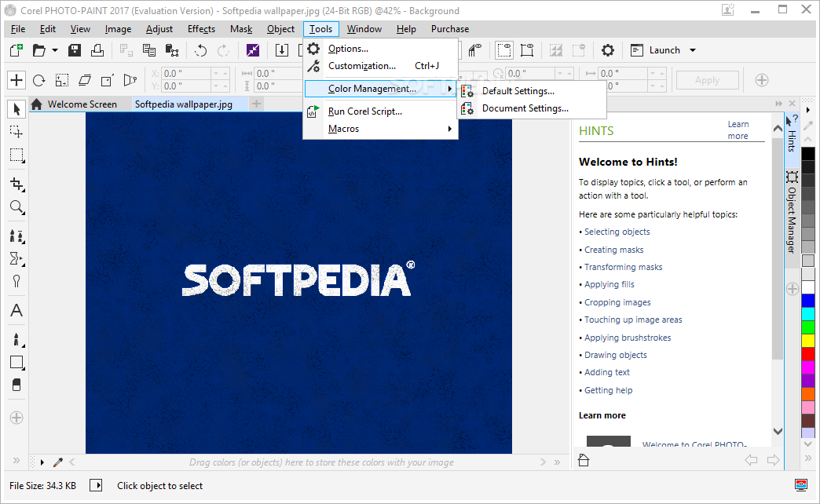
Task: Pick the yellow color swatch
Action: [x=808, y=341]
